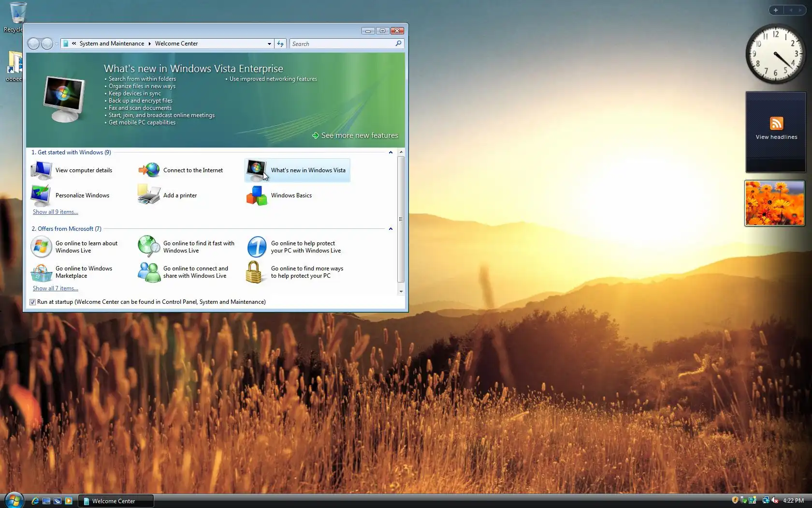Open the Windows Marketplace basket icon
Screen dimensions: 812x508
point(41,272)
